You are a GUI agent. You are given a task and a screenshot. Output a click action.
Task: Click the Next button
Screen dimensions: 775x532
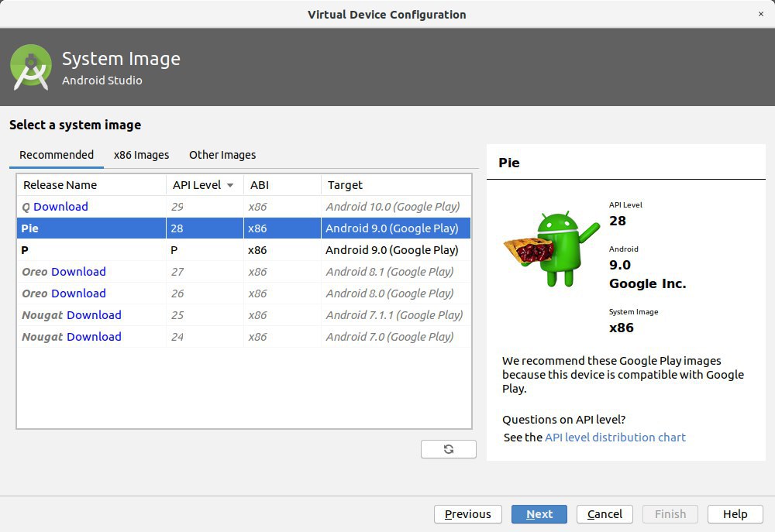(539, 514)
